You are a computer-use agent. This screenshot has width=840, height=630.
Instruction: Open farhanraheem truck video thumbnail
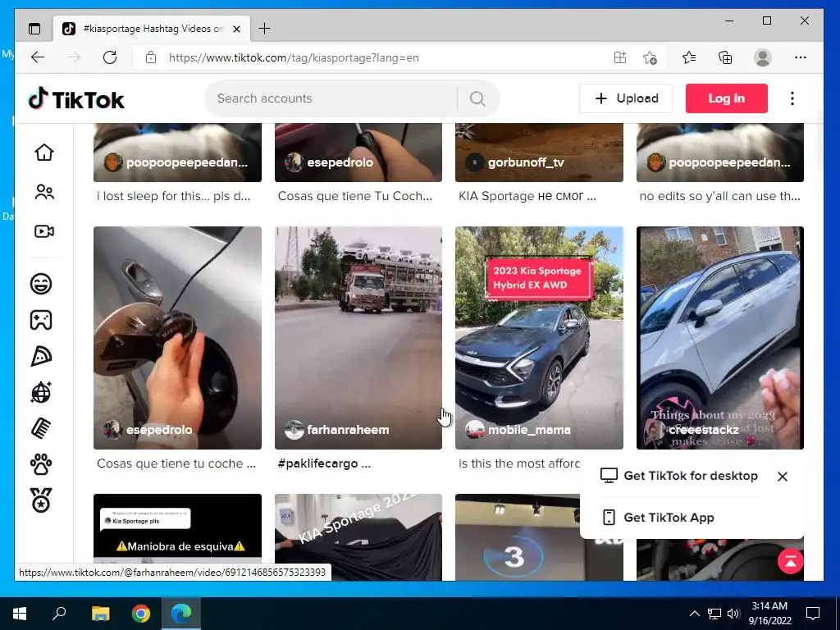click(x=358, y=337)
